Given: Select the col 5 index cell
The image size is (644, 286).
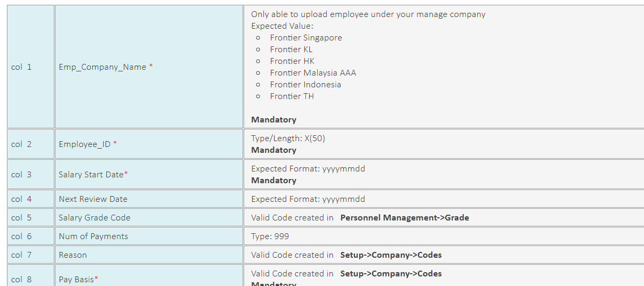Looking at the screenshot, I should [30, 218].
